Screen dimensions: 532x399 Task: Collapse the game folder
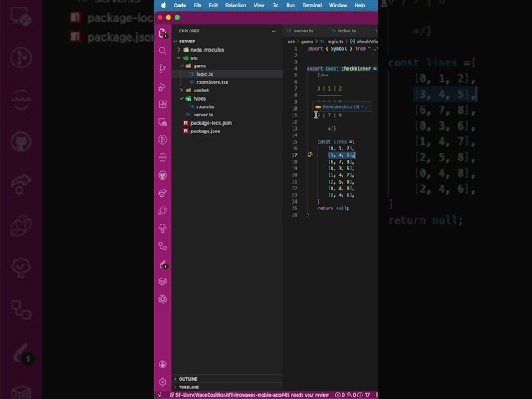[182, 66]
